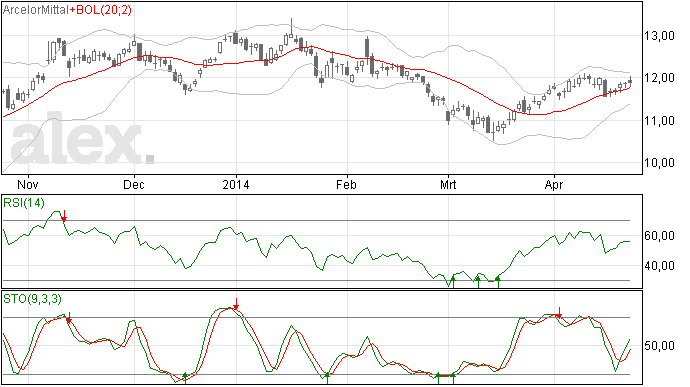Click the Dec label on time axis
The image size is (690, 387).
tap(134, 185)
